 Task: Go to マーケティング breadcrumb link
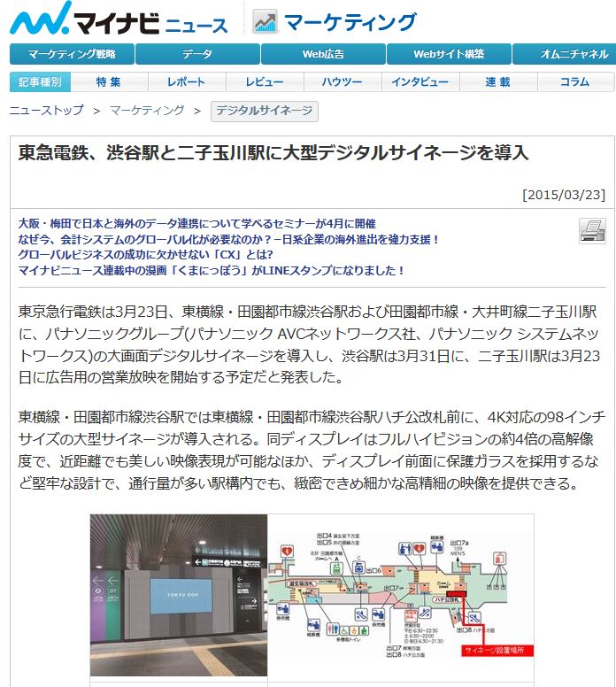tap(147, 111)
